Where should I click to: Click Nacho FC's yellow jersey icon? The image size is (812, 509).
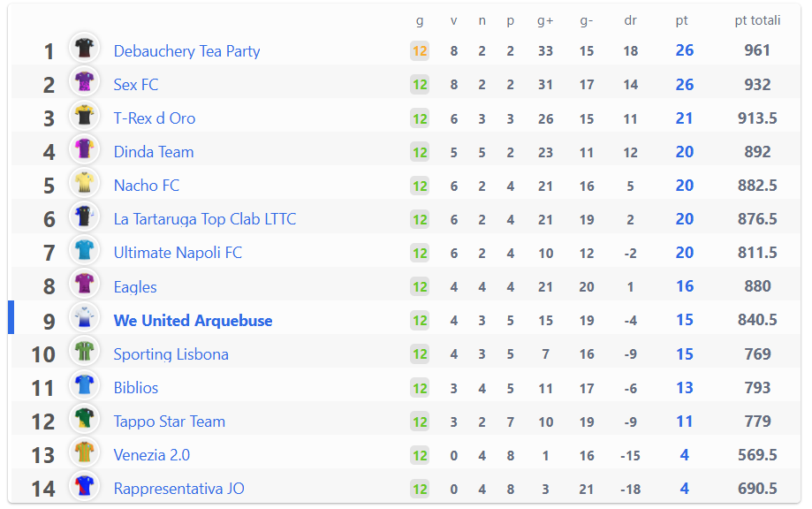(84, 183)
